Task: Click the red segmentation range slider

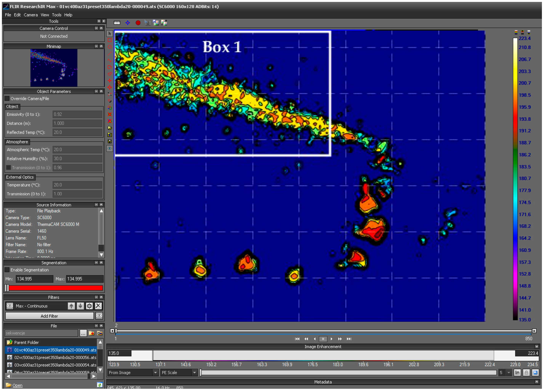Action: click(x=55, y=288)
